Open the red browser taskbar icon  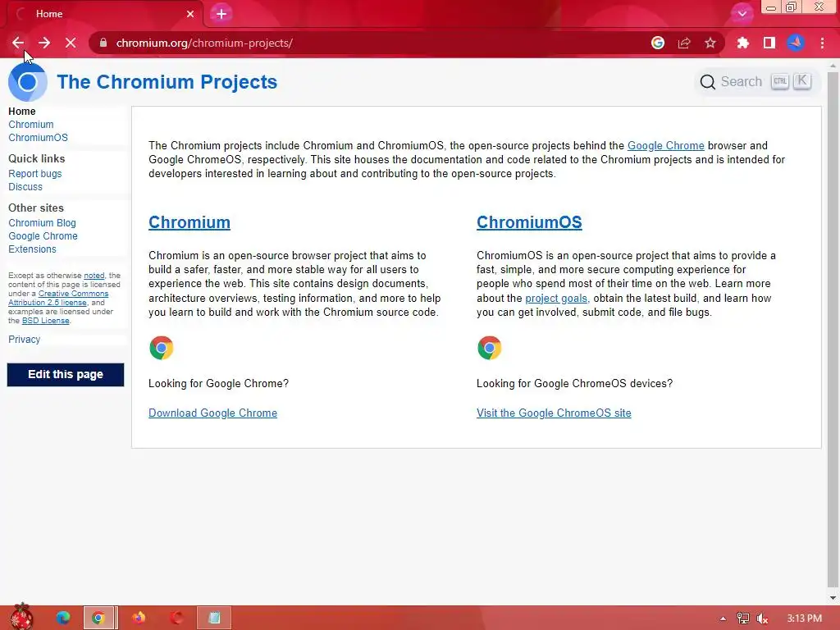[176, 618]
